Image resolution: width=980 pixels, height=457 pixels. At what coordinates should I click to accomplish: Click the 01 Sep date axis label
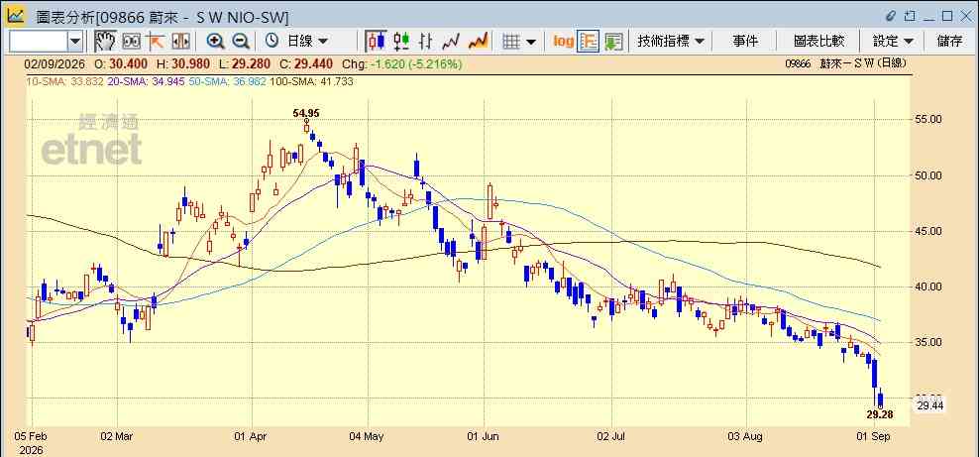point(874,436)
